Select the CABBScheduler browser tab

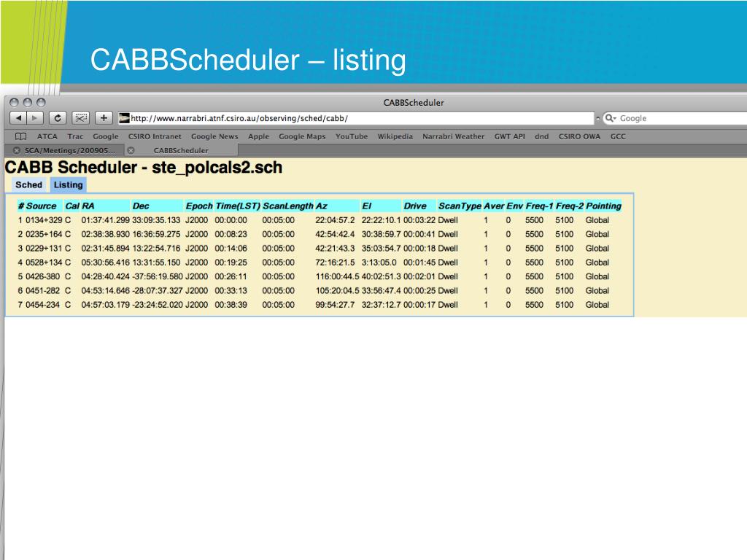181,150
